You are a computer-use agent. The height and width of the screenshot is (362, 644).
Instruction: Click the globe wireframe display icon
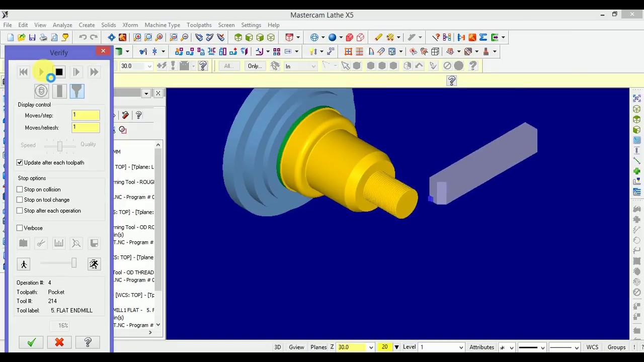314,37
